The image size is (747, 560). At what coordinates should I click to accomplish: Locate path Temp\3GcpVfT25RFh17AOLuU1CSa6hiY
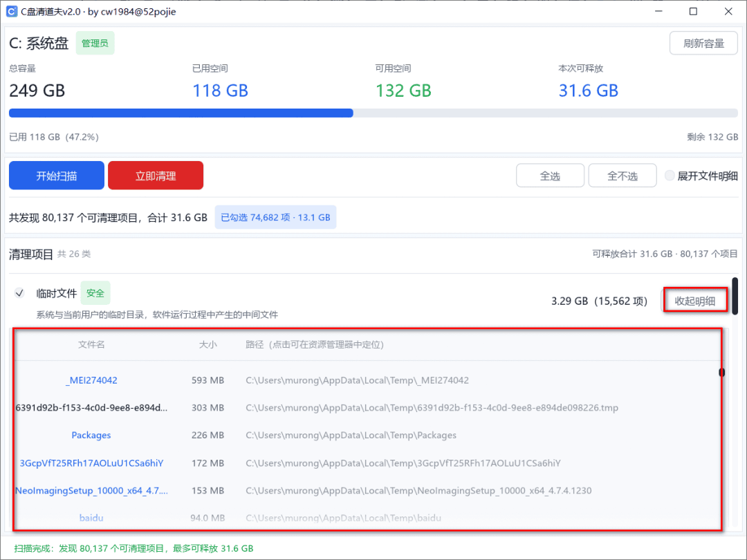coord(403,463)
